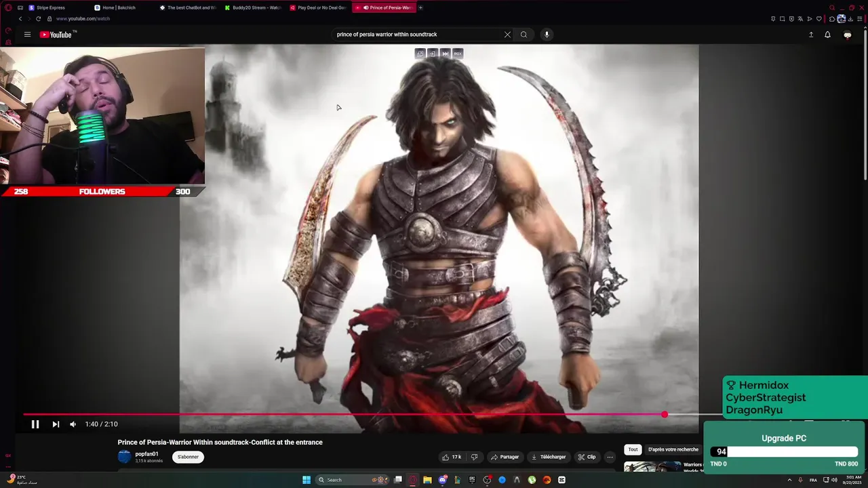This screenshot has width=868, height=488.
Task: Click the Clip button
Action: pyautogui.click(x=587, y=457)
